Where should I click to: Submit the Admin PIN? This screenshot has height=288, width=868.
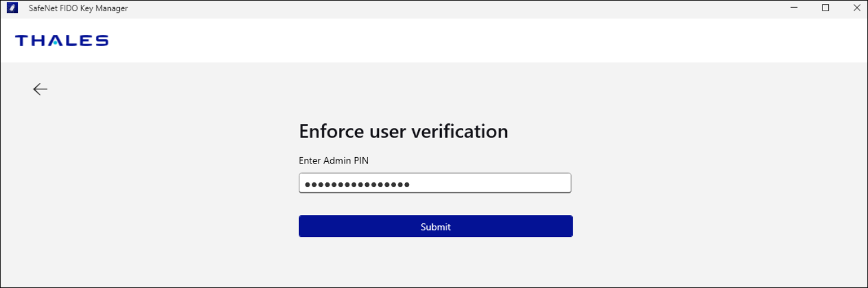[435, 226]
